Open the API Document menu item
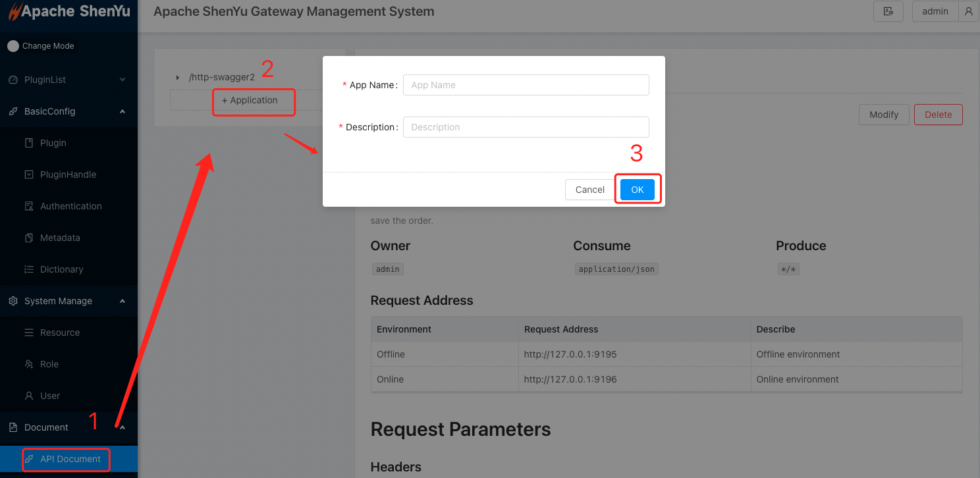The height and width of the screenshot is (478, 980). pos(70,459)
